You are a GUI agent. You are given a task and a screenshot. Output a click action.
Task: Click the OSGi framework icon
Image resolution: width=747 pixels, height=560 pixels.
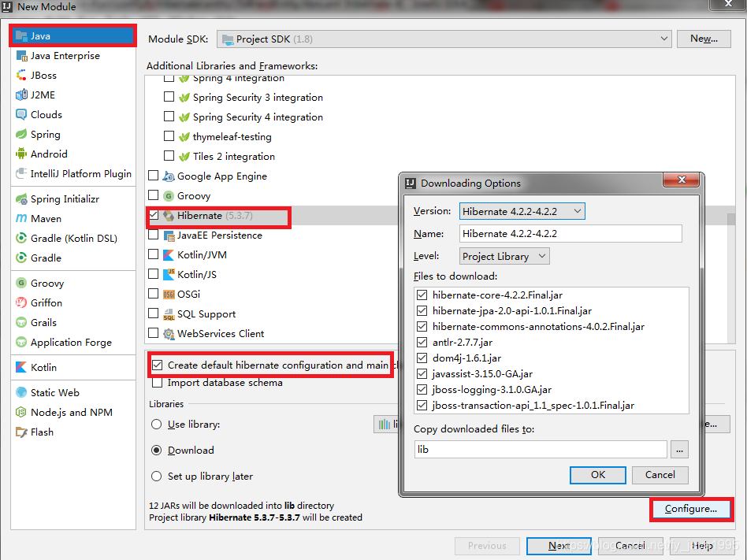click(169, 295)
